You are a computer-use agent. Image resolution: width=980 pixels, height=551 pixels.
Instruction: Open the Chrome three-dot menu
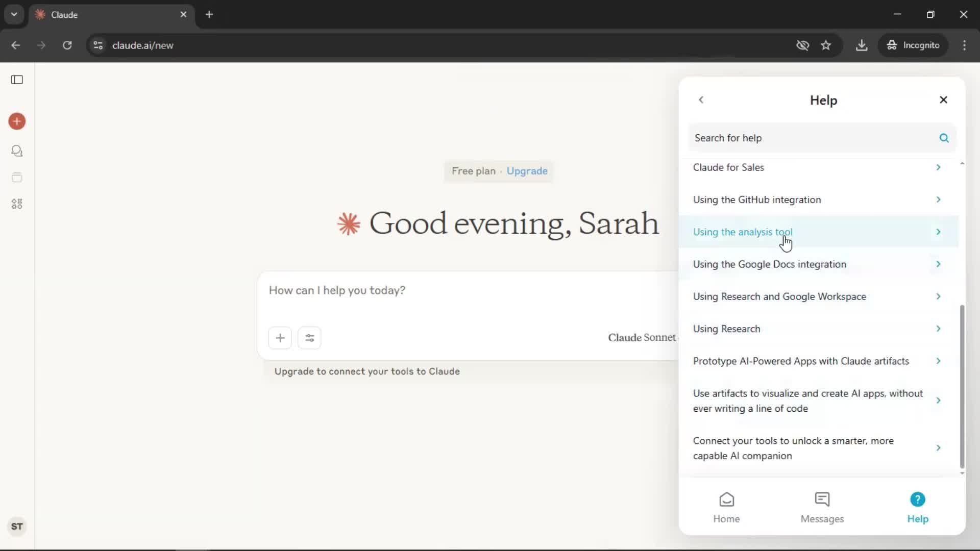point(964,45)
